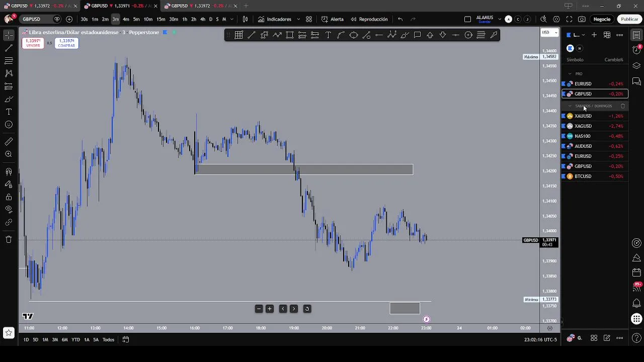Viewport: 644px width, 362px height.
Task: Open the Fibonacci tools in left sidebar
Action: [9, 61]
